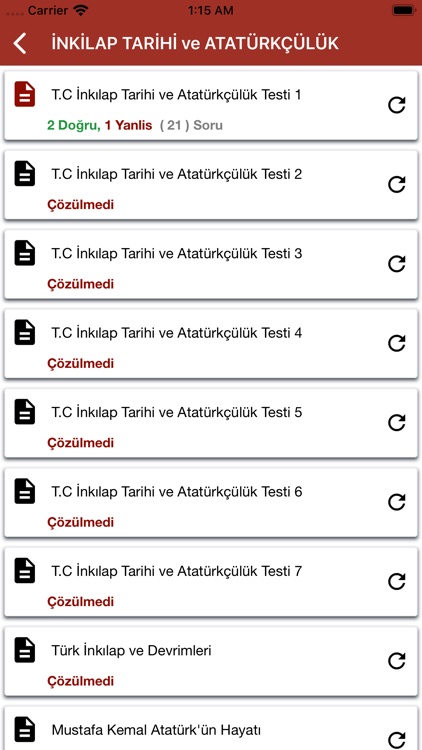
Task: Select Testi 5 list item
Action: [211, 423]
